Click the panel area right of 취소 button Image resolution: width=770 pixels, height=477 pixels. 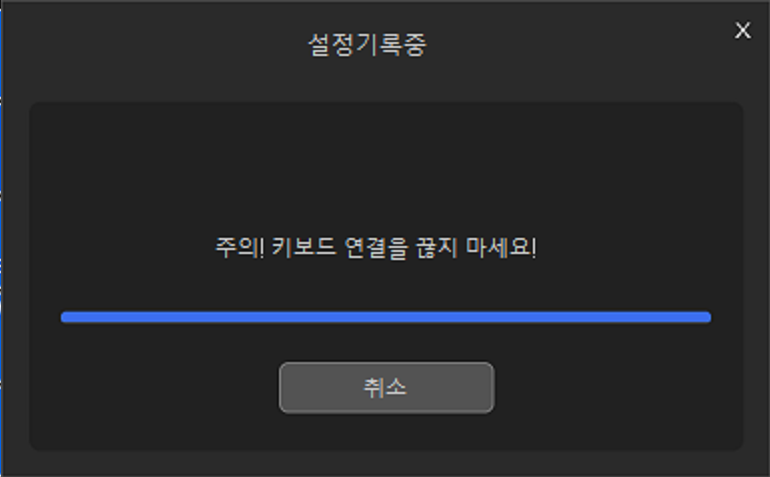click(x=619, y=388)
